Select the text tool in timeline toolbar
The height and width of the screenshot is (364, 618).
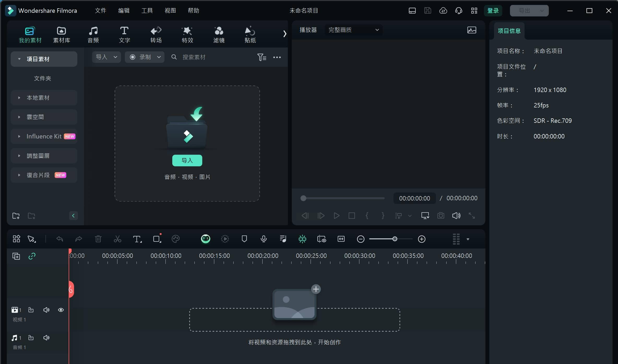pos(137,239)
